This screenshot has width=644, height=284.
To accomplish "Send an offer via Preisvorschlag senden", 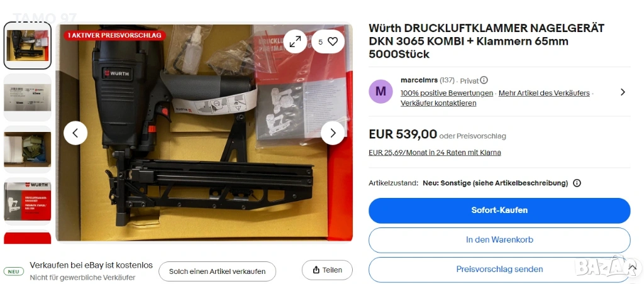I will 499,270.
